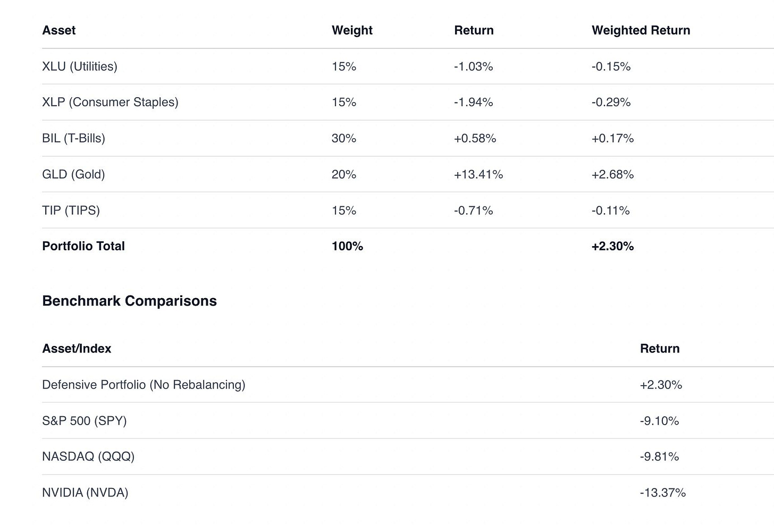Click the Benchmark Comparisons heading
Image resolution: width=774 pixels, height=532 pixels.
coord(129,301)
